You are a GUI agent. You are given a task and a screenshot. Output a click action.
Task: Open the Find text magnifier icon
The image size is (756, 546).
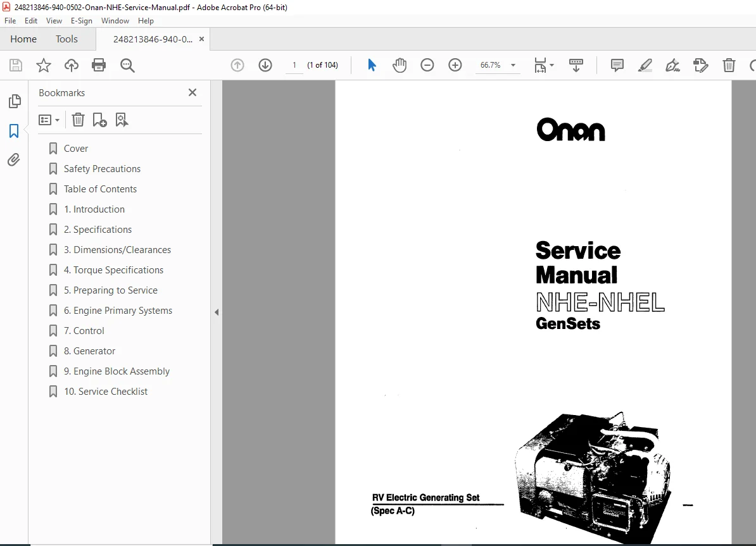(x=127, y=65)
